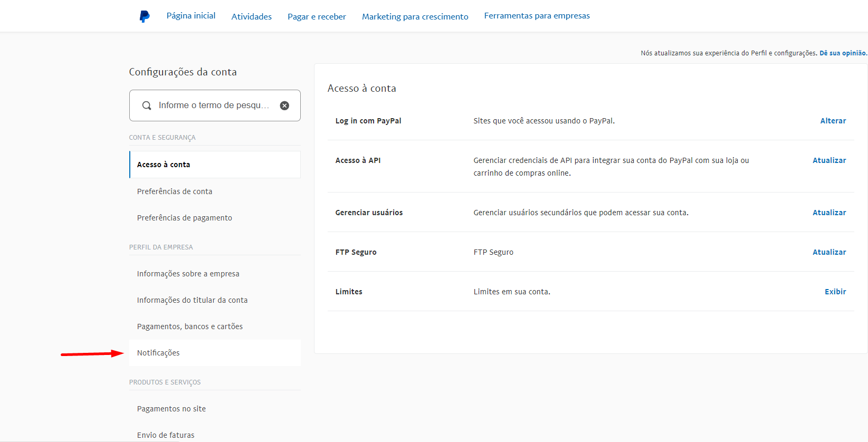The height and width of the screenshot is (442, 868).
Task: Click the FTP Seguro row label
Action: 356,252
